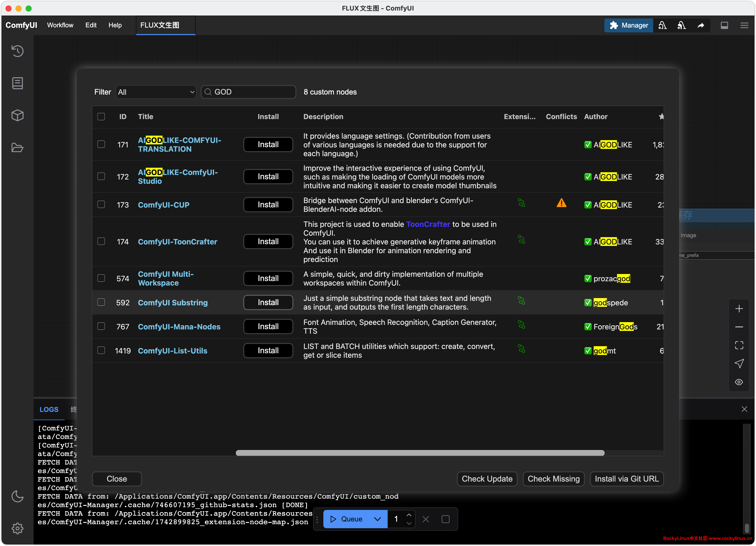The height and width of the screenshot is (546, 756).
Task: Select the checkbox for ComfyUI Substring
Action: pos(101,302)
